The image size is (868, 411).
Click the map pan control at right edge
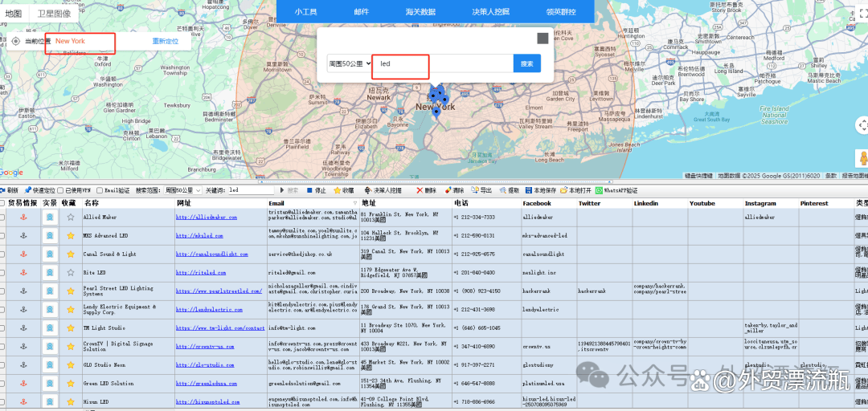tap(862, 125)
